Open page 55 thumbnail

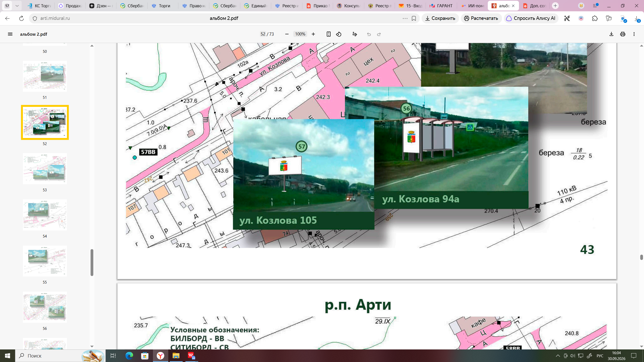pos(45,261)
